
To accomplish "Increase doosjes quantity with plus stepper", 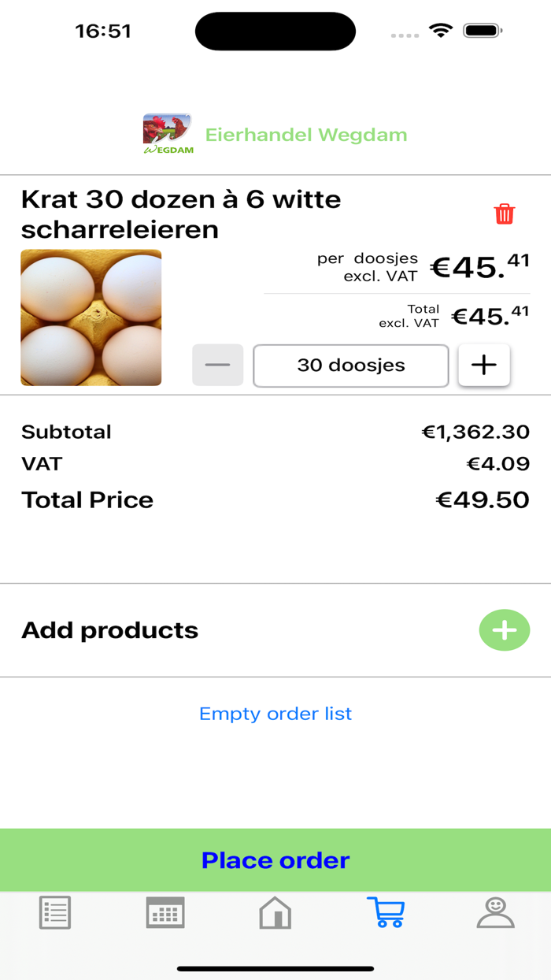I will click(484, 364).
